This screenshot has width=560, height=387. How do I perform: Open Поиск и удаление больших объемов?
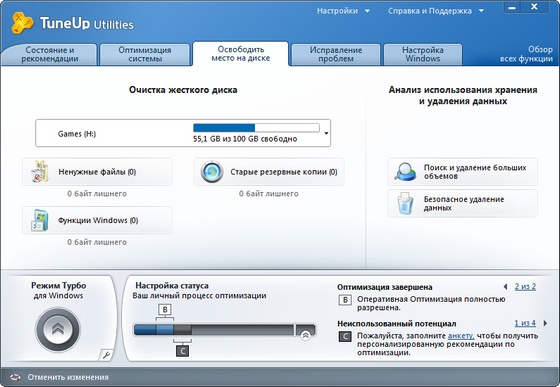tap(462, 172)
